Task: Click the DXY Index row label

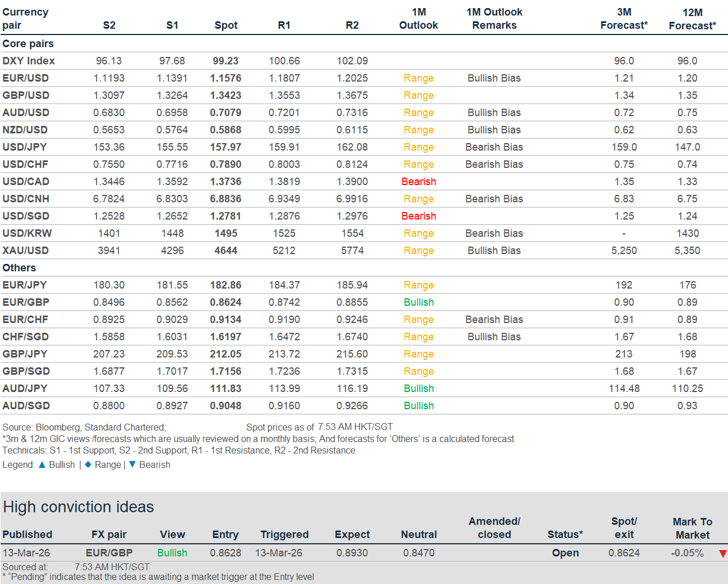Action: coord(29,61)
